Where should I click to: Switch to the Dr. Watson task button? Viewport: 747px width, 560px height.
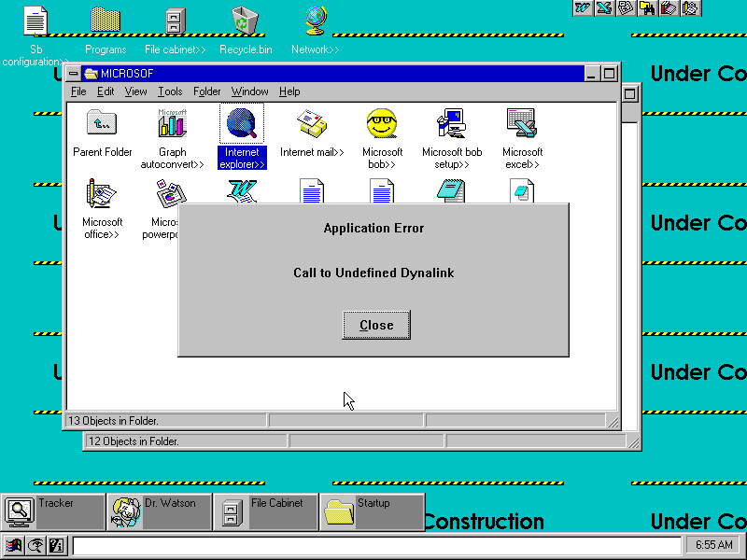click(159, 511)
